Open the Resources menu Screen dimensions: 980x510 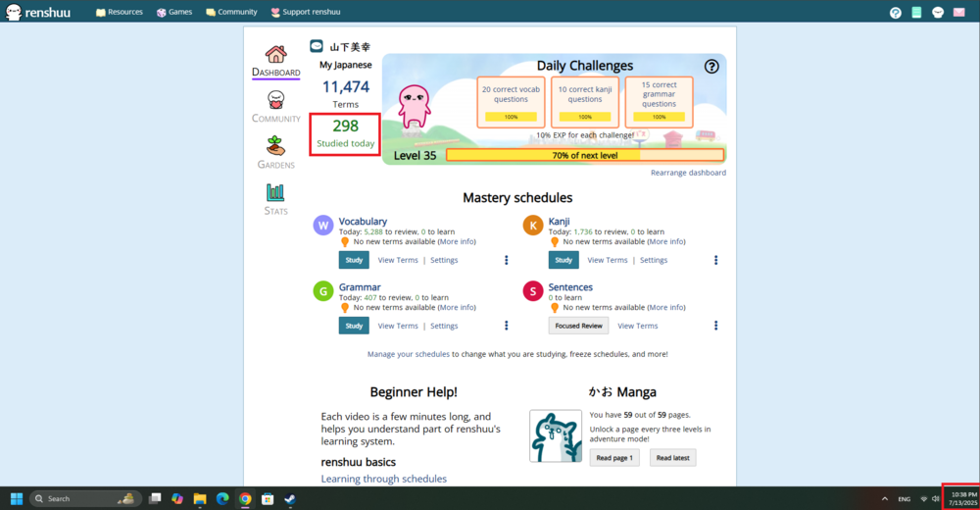(x=120, y=12)
